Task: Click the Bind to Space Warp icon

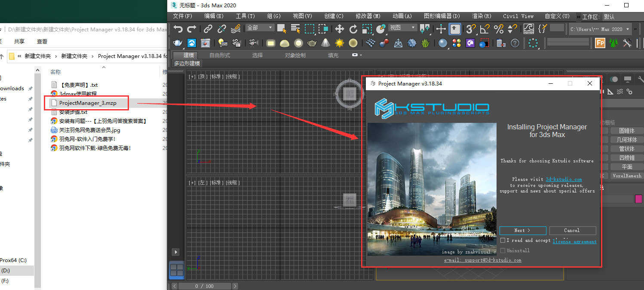Action: (x=236, y=29)
